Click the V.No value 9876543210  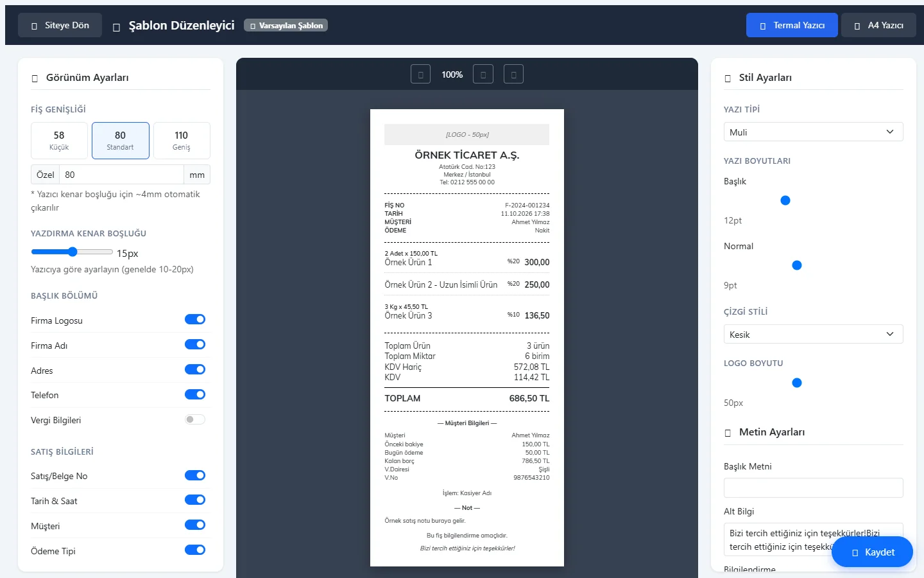531,478
